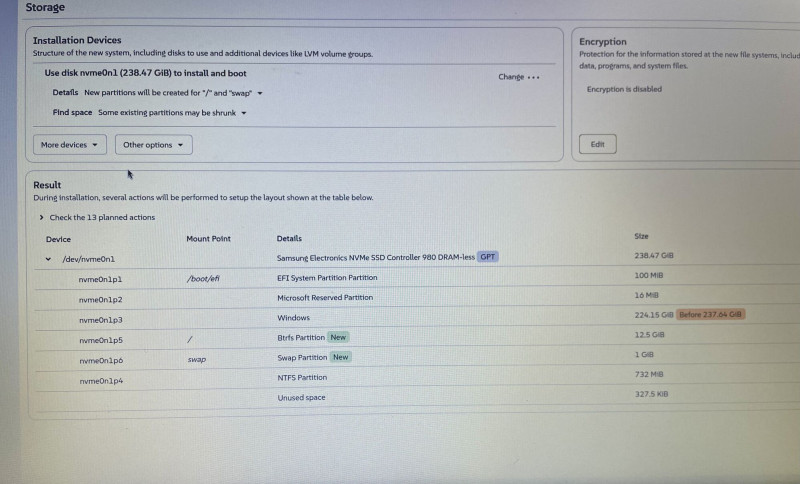
Task: Open the Change device options menu
Action: click(x=519, y=77)
